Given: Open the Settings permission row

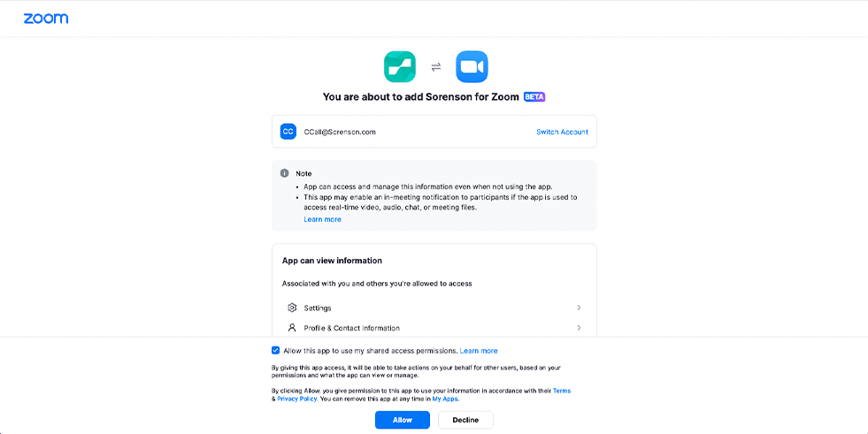Looking at the screenshot, I should [434, 308].
